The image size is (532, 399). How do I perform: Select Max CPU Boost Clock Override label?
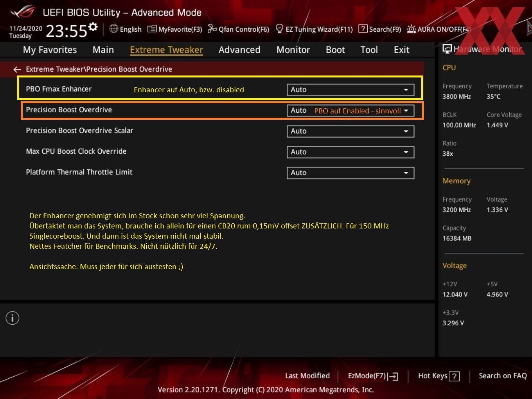(76, 151)
